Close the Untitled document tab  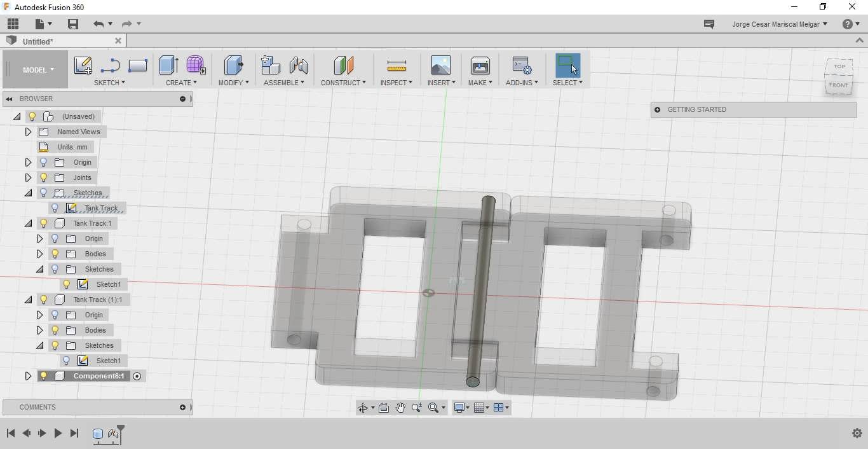click(118, 41)
